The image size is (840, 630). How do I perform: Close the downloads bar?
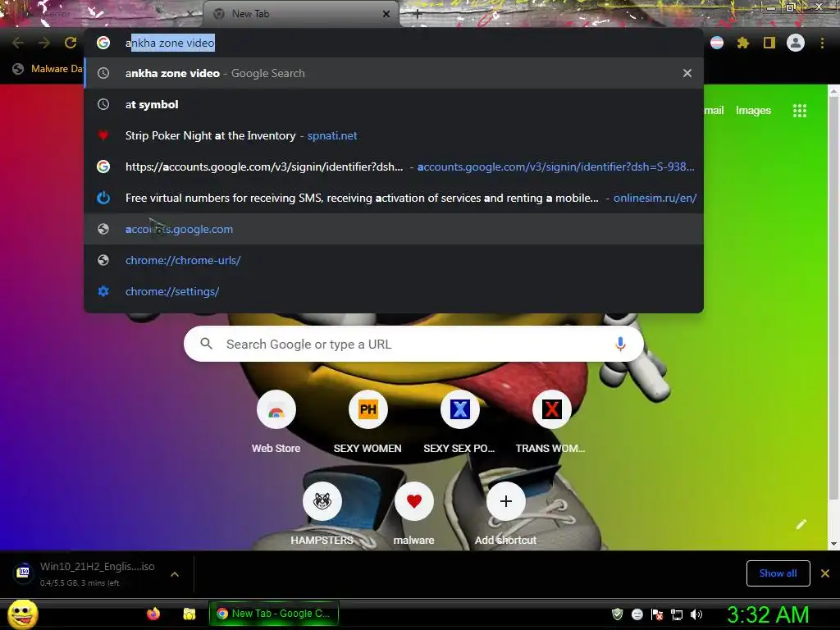[825, 573]
